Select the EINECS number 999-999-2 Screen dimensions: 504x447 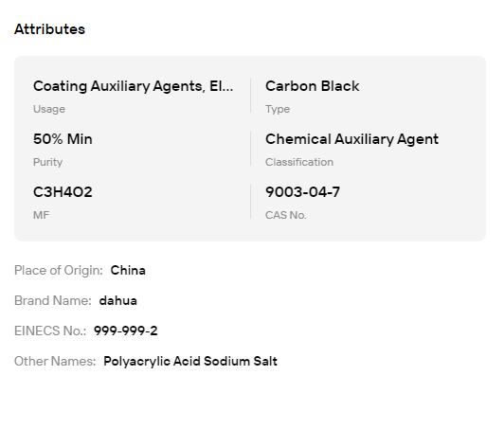126,331
